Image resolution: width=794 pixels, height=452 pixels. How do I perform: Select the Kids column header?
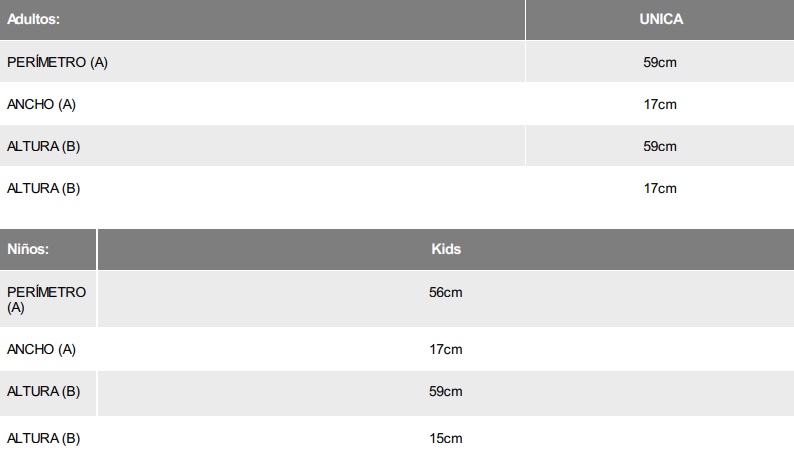point(446,249)
